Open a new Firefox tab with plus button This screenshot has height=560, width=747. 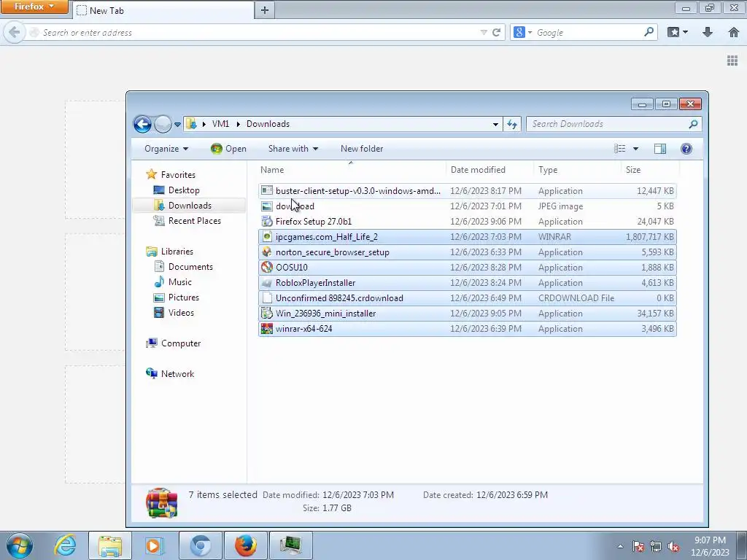pyautogui.click(x=265, y=10)
